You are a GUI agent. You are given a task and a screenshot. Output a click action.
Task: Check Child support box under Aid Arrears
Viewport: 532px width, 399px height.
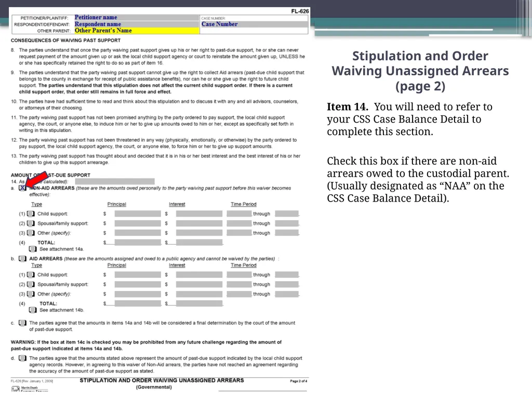[x=31, y=275]
